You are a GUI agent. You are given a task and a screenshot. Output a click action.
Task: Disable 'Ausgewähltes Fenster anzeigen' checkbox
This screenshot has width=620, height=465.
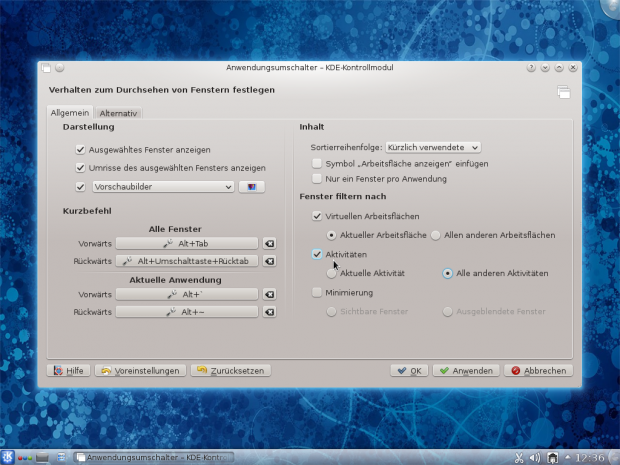(80, 149)
